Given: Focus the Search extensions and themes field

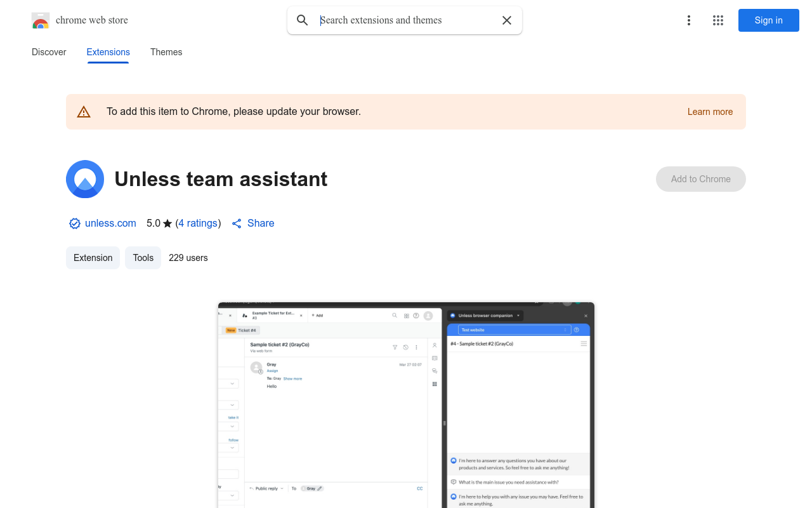Looking at the screenshot, I should click(406, 20).
